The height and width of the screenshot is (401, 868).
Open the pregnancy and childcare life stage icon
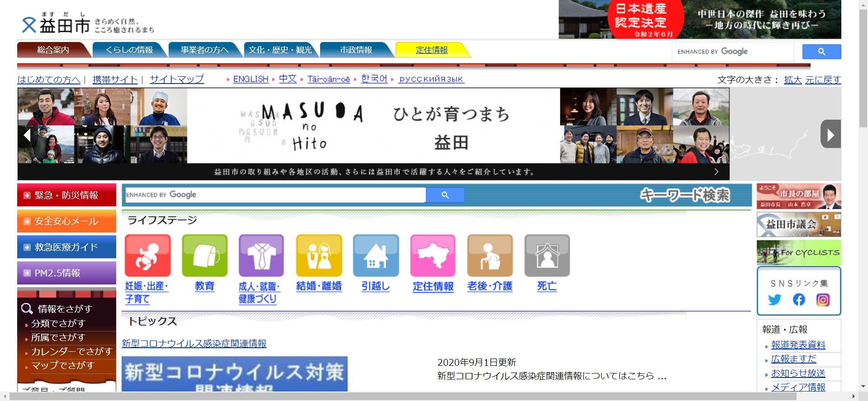coord(148,256)
